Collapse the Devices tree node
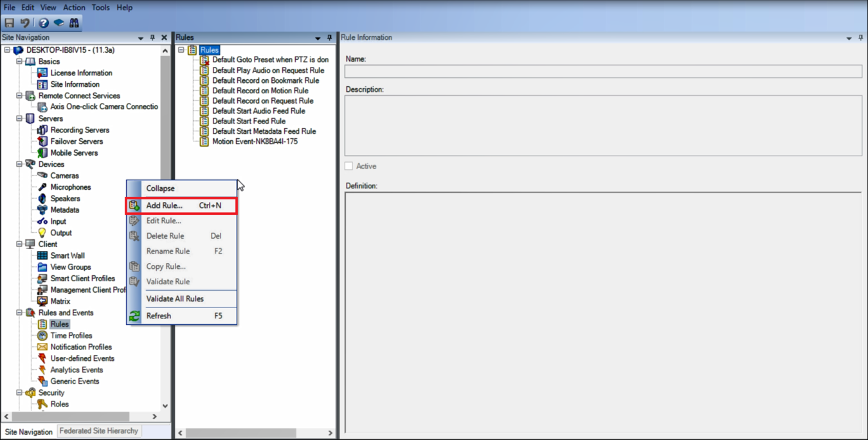The image size is (868, 440). pyautogui.click(x=19, y=164)
